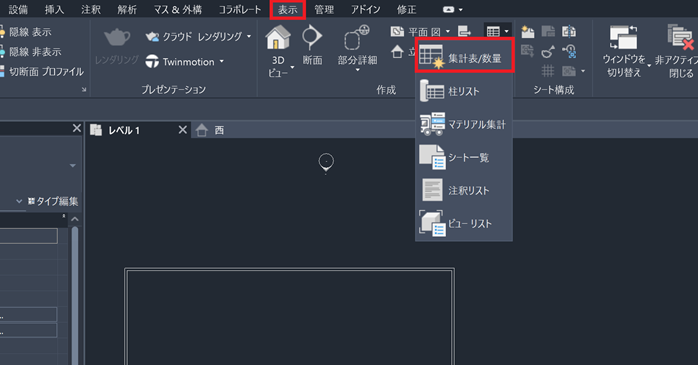Close the properties panel with X

coord(77,129)
